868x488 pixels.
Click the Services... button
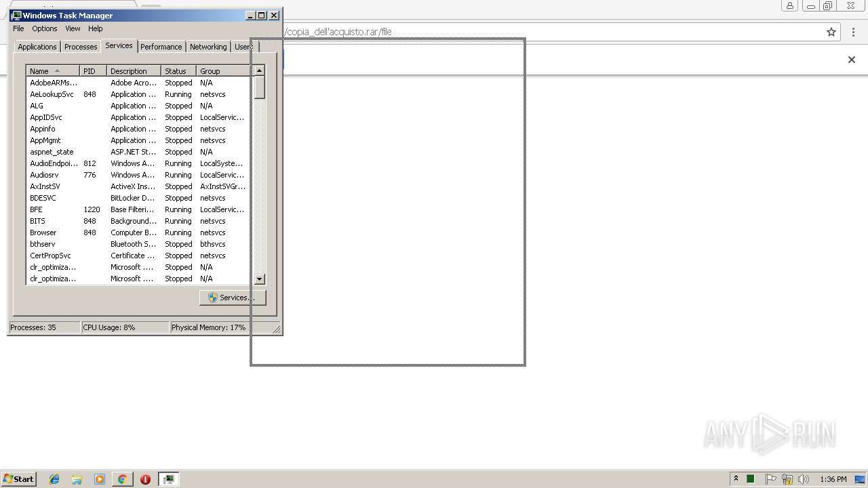click(233, 298)
